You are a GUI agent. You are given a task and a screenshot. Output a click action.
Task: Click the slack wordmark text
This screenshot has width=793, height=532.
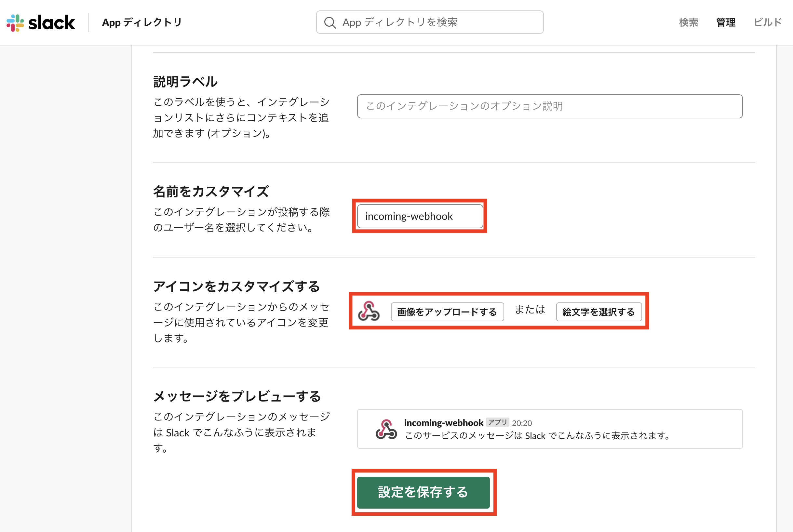click(x=52, y=22)
